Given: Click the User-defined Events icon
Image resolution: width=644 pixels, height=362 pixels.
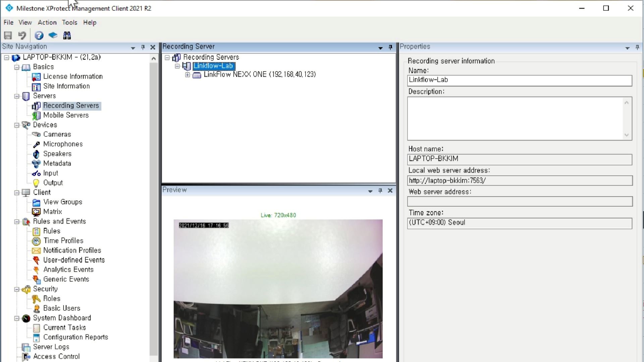Looking at the screenshot, I should (36, 260).
